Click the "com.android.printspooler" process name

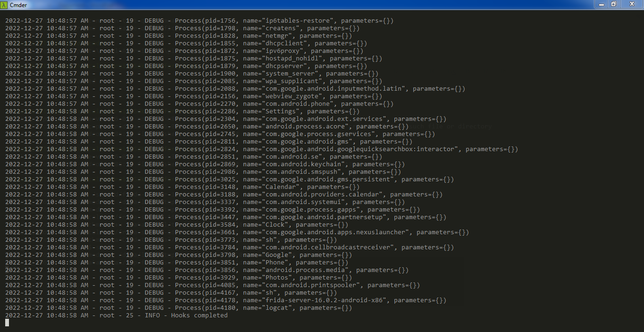311,285
